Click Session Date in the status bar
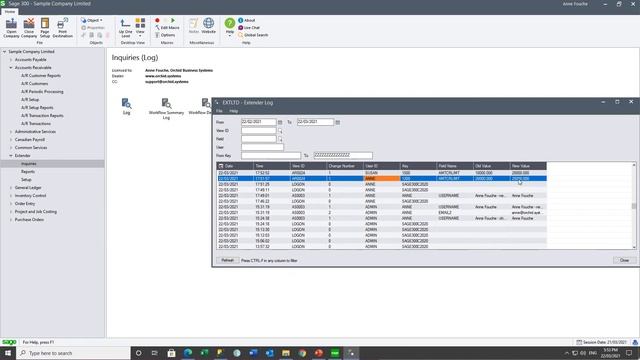Viewport: 640px width, 360px height. 601,342
